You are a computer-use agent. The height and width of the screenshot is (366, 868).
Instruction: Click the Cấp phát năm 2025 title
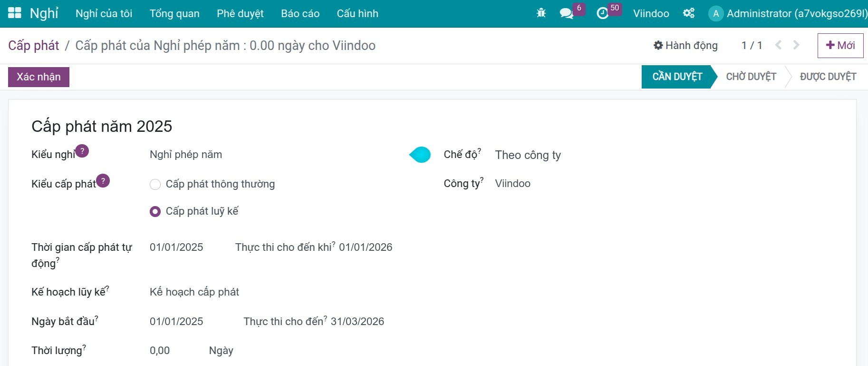102,126
